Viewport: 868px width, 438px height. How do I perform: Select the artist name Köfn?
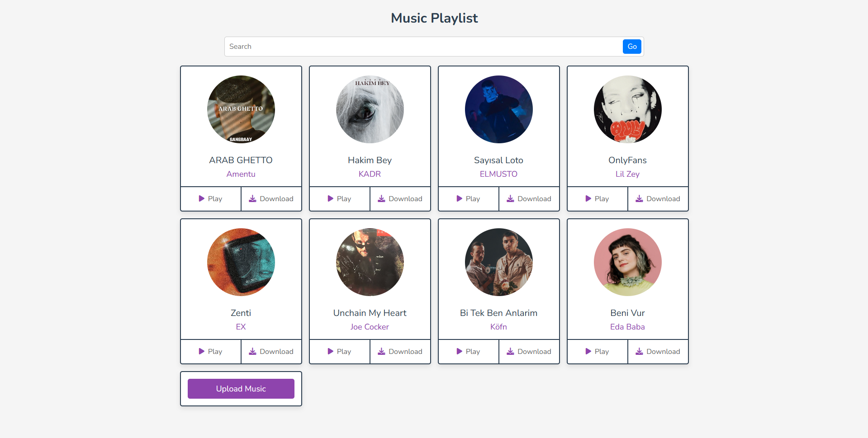click(498, 327)
